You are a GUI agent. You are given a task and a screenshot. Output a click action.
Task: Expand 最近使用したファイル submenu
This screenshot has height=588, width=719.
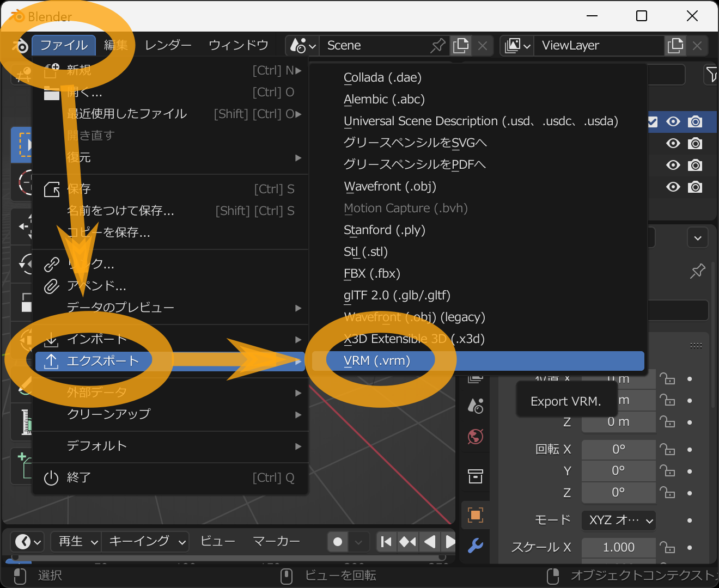coord(170,114)
